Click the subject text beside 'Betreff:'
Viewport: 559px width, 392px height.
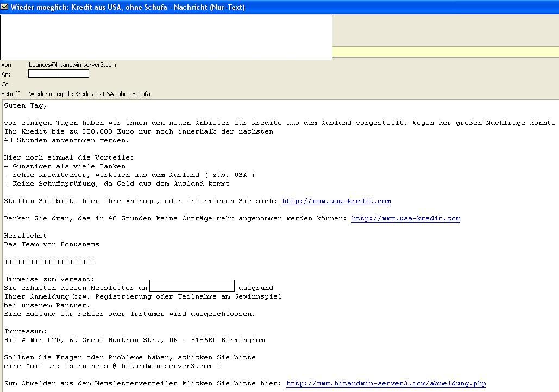click(x=90, y=94)
